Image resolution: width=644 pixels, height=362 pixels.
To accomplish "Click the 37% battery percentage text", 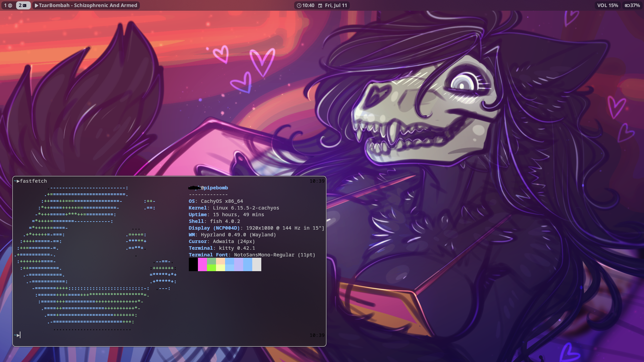I will 635,5.
